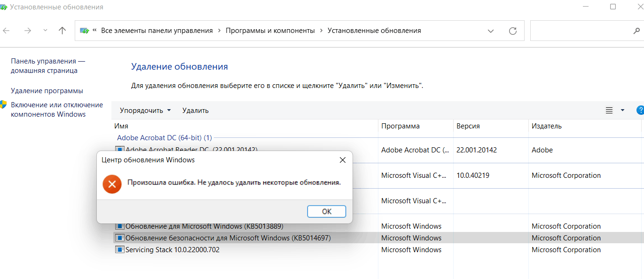Click 'Удалить' toolbar button
644x279 pixels.
click(196, 111)
